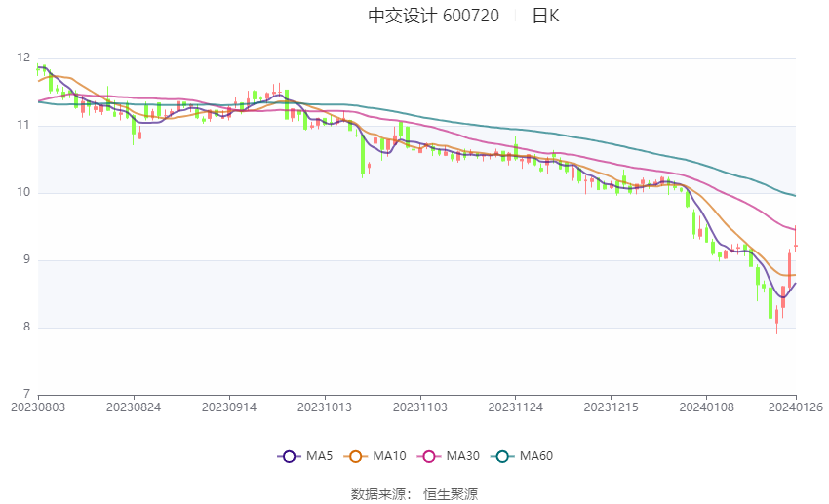The width and height of the screenshot is (829, 504).
Task: Click the 20231103 date axis label
Action: click(x=420, y=407)
